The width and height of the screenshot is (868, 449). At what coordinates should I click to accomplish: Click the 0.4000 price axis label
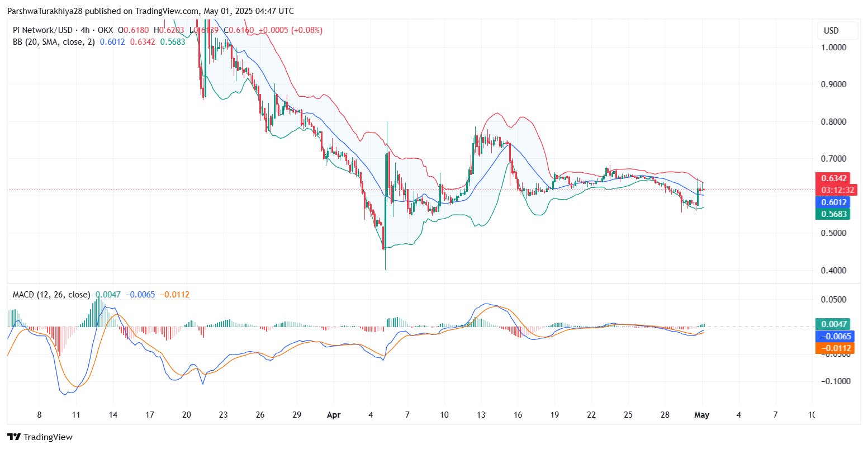(833, 271)
